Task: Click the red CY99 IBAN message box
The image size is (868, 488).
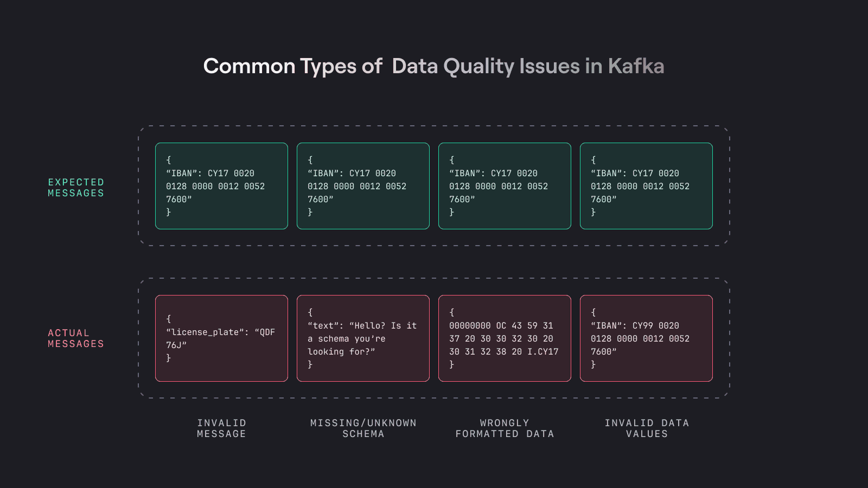Action: pyautogui.click(x=646, y=338)
